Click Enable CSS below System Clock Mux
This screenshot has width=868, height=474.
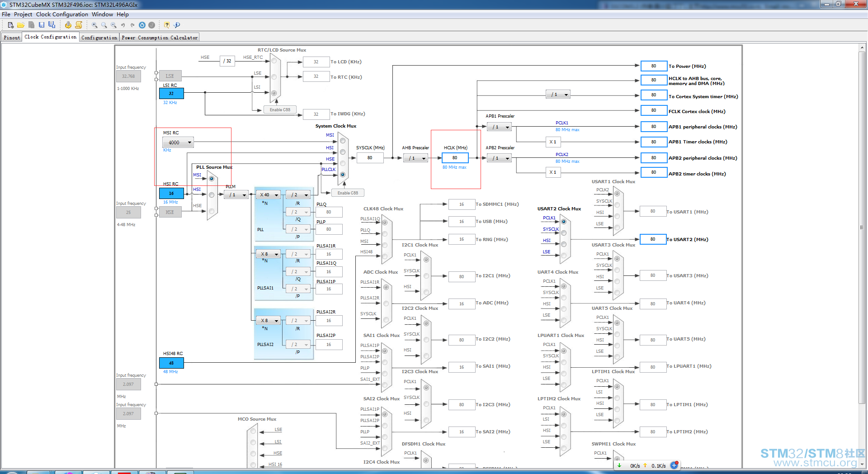pyautogui.click(x=348, y=193)
